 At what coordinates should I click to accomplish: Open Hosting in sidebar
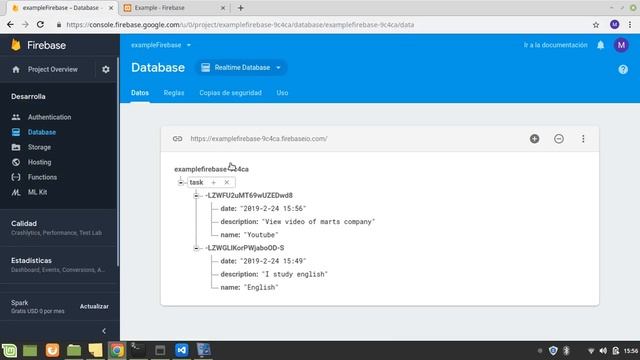[x=40, y=162]
